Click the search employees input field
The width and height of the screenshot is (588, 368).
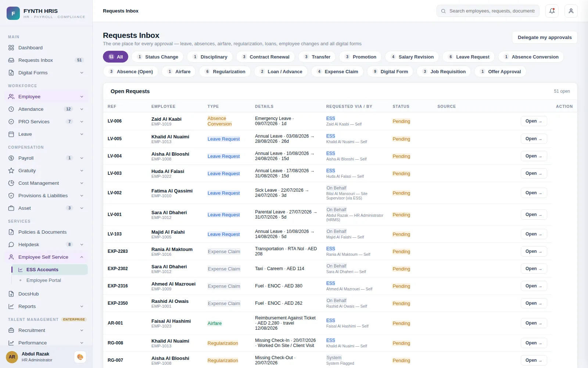(488, 11)
